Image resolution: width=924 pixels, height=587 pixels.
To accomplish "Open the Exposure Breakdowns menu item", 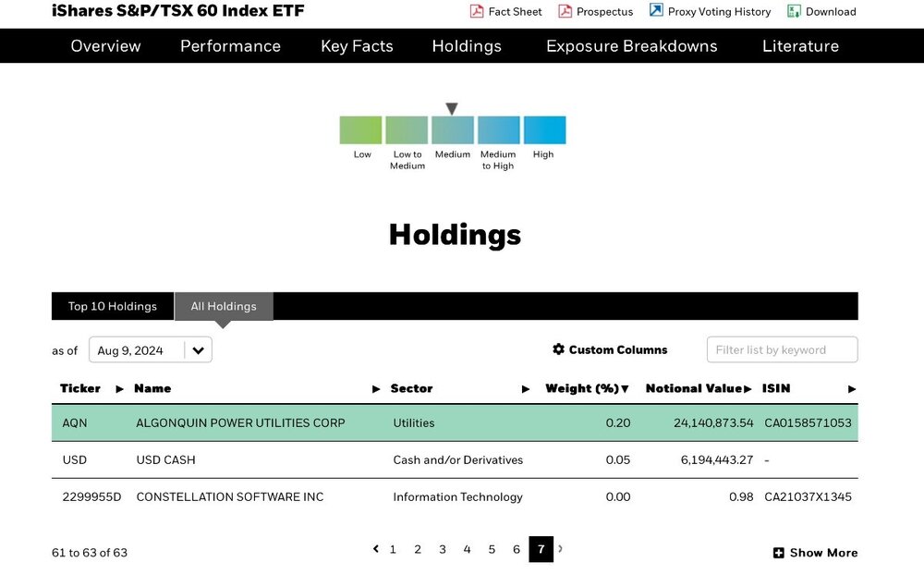I will 632,46.
